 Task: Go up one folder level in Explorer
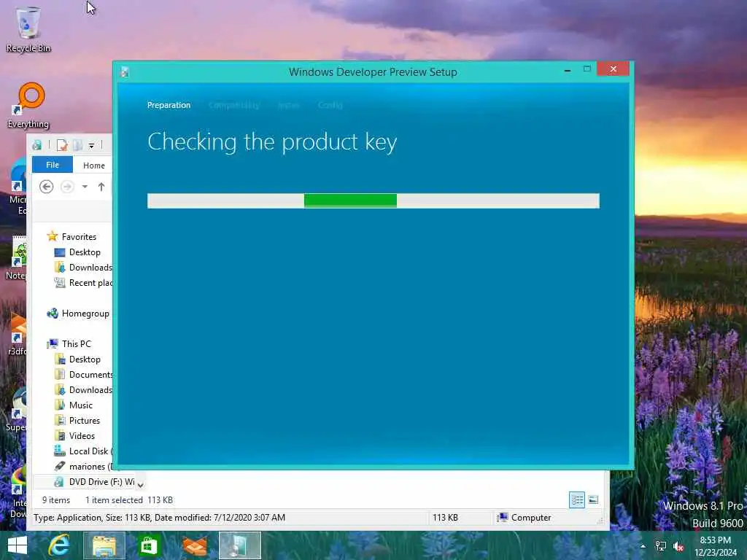tap(101, 187)
